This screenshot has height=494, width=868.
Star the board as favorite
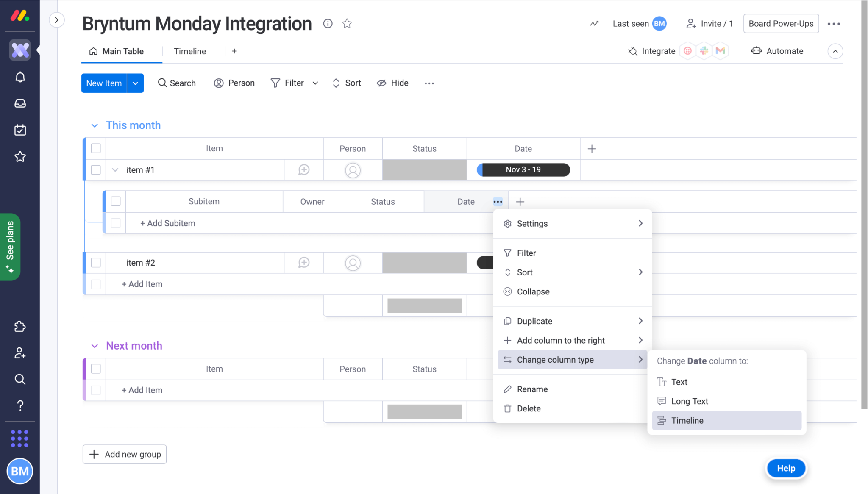347,24
